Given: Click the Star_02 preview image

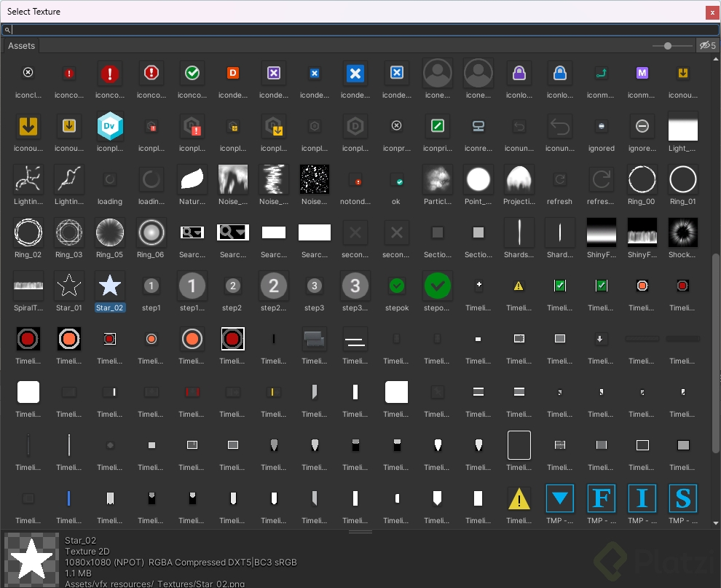Looking at the screenshot, I should (32, 560).
